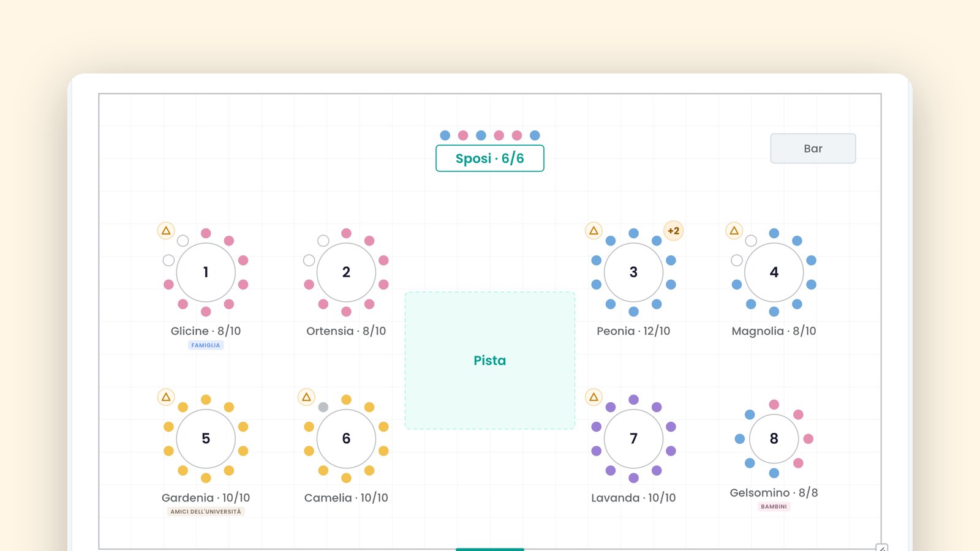This screenshot has height=551, width=980.
Task: Click the BAMBINI tag under Gelsomino
Action: (x=774, y=507)
